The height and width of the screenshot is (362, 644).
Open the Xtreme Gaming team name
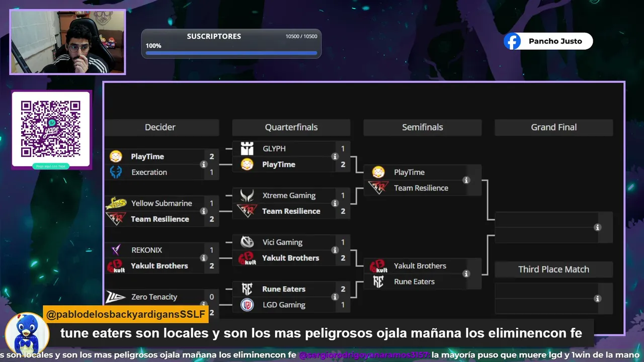[289, 196]
